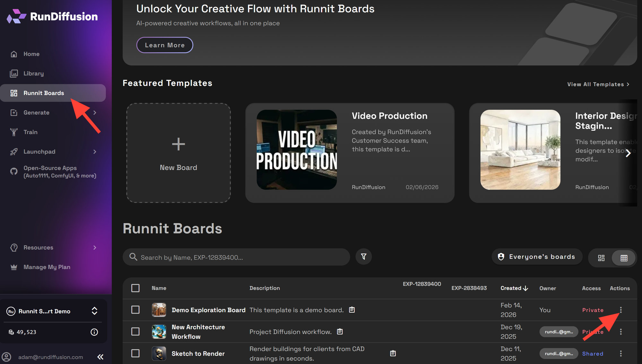Click RunDiffusion logo icon
642x364 pixels.
[16, 16]
